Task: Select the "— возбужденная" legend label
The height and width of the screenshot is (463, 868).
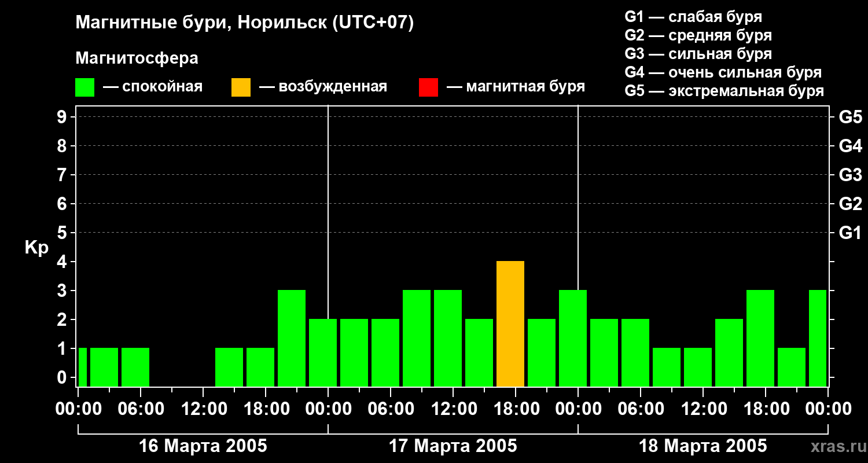Action: click(323, 87)
